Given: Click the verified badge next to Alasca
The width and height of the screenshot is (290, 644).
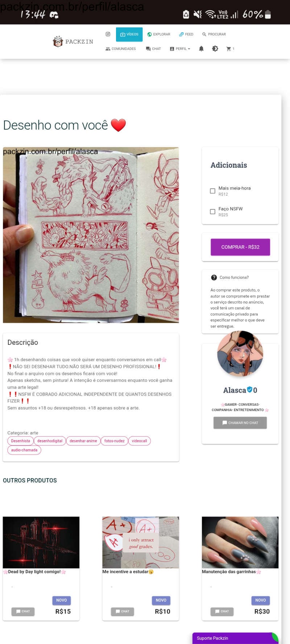Looking at the screenshot, I should [x=249, y=390].
